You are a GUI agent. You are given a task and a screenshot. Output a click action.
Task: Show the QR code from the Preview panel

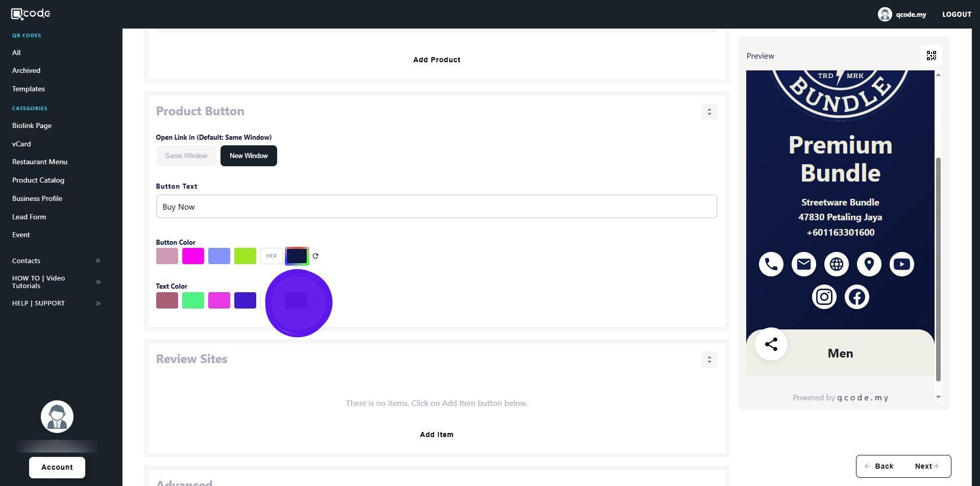pos(932,56)
